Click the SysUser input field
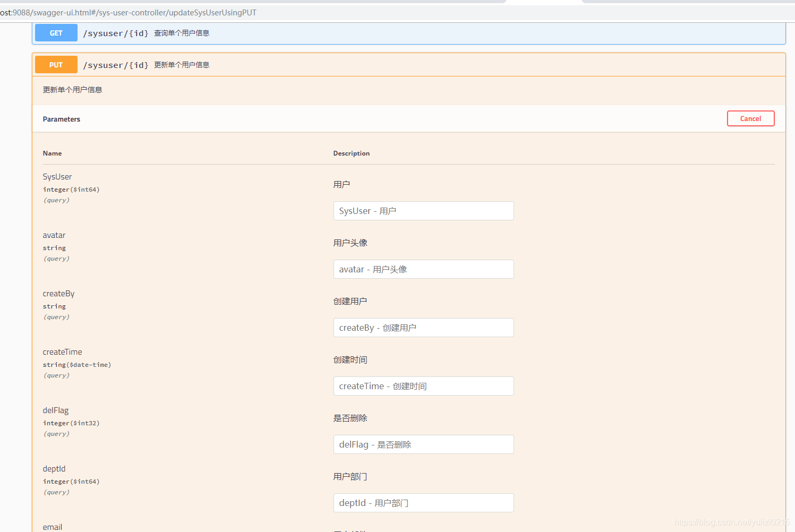 point(423,211)
